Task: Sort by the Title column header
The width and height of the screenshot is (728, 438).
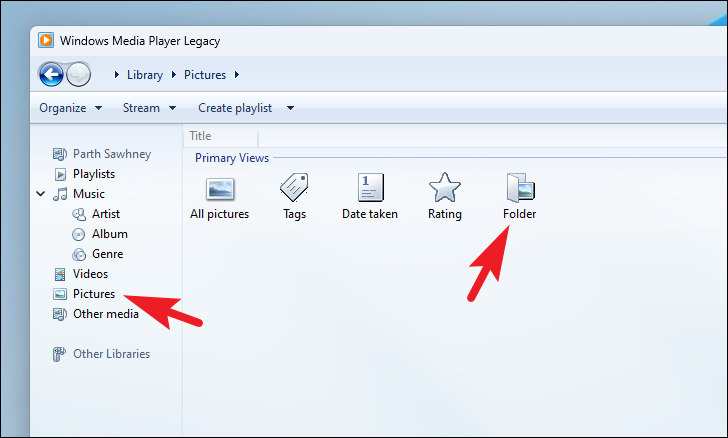Action: click(221, 136)
